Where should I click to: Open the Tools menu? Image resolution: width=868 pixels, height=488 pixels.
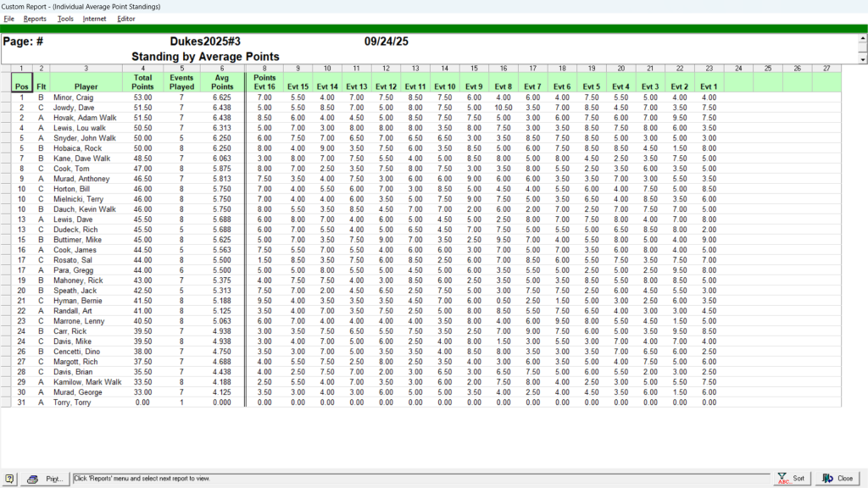point(65,19)
